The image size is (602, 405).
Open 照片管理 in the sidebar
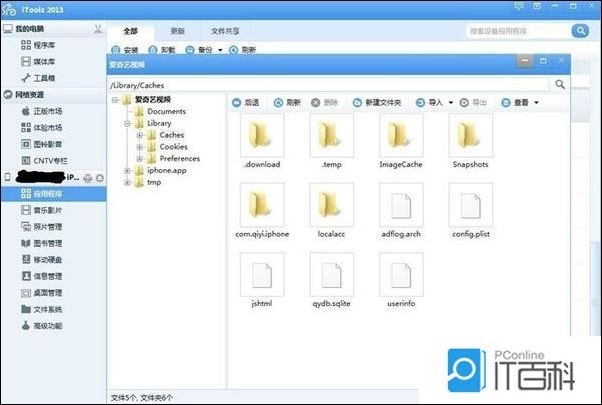click(x=41, y=227)
